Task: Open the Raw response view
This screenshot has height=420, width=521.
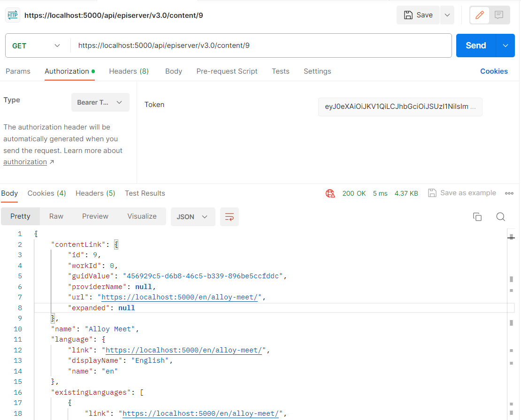Action: point(56,216)
